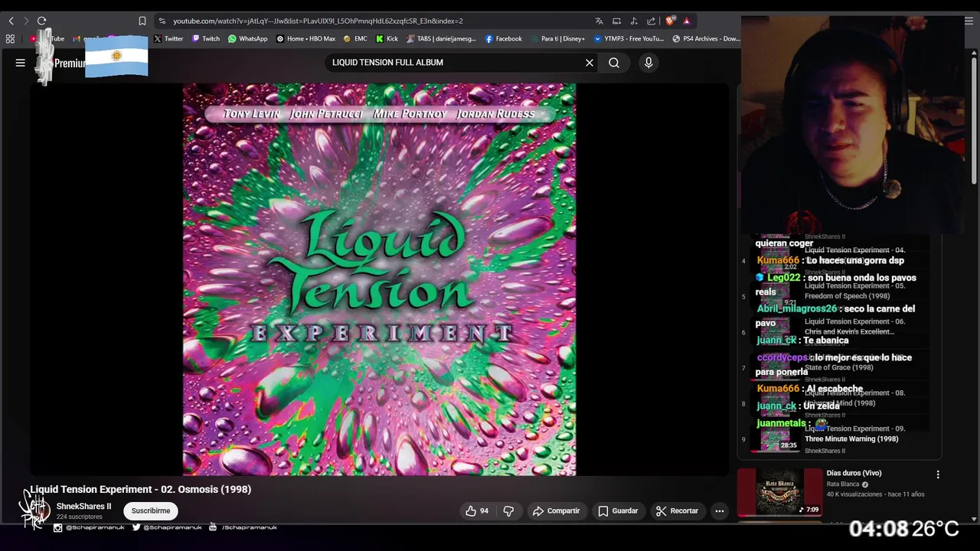The image size is (980, 551).
Task: Click the Guardar save button
Action: pyautogui.click(x=618, y=510)
